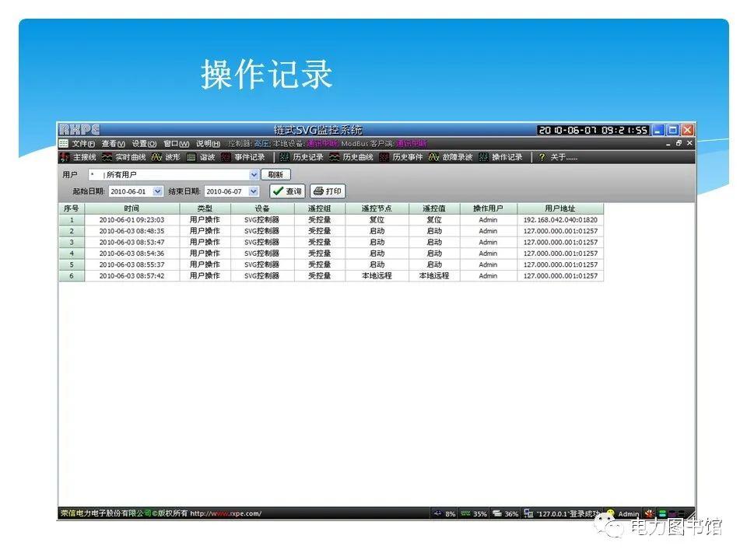Click the disk 36% status indicator
The image size is (747, 560).
[497, 513]
